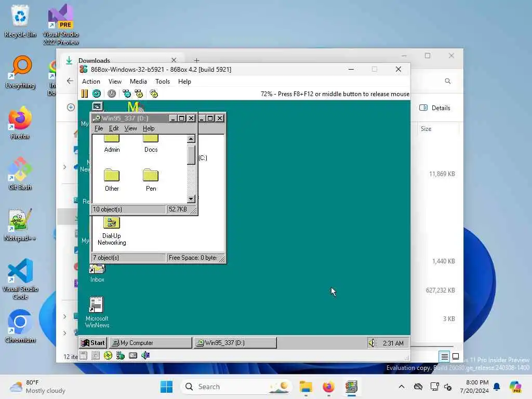
Task: Switch to My Computer taskbar button
Action: (x=151, y=343)
